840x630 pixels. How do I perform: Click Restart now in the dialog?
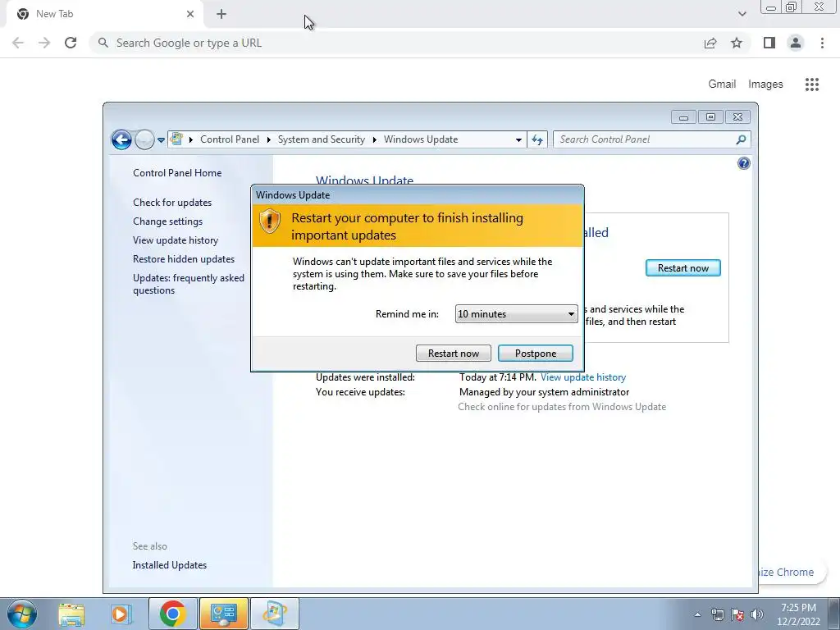coord(453,353)
